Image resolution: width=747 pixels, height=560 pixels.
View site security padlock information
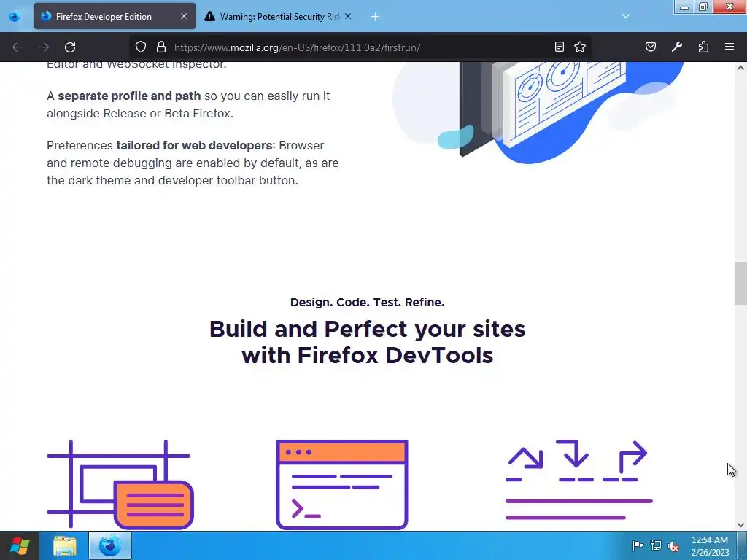click(x=161, y=47)
